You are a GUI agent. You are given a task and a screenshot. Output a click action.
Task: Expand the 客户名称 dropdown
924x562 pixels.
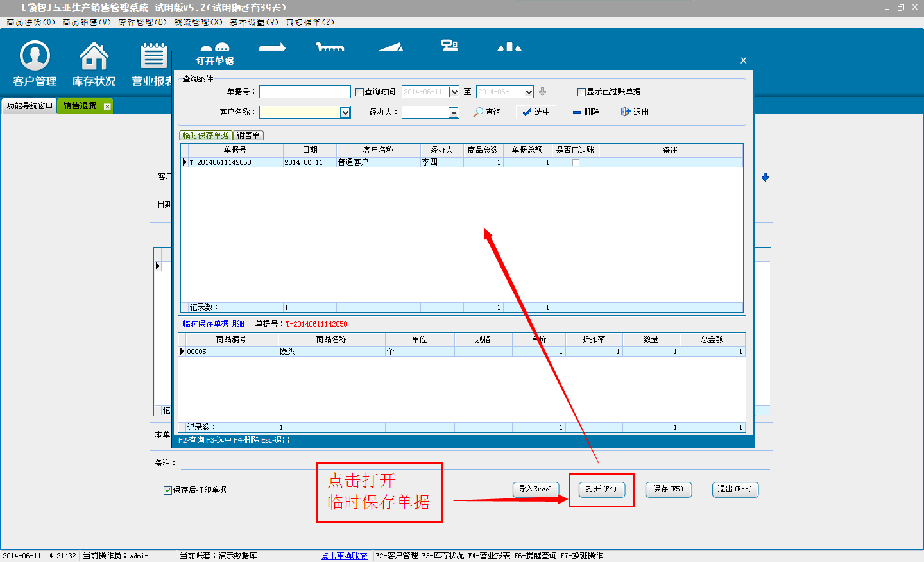(345, 113)
